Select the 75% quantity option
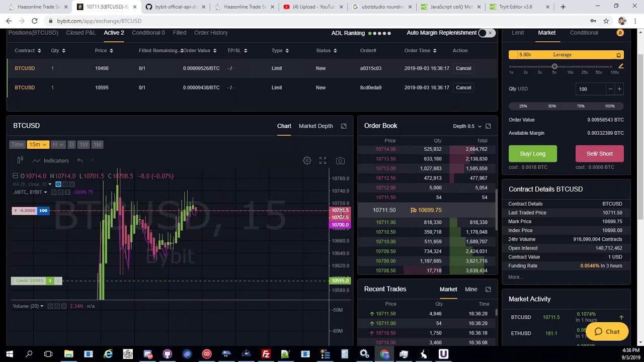 click(x=581, y=106)
